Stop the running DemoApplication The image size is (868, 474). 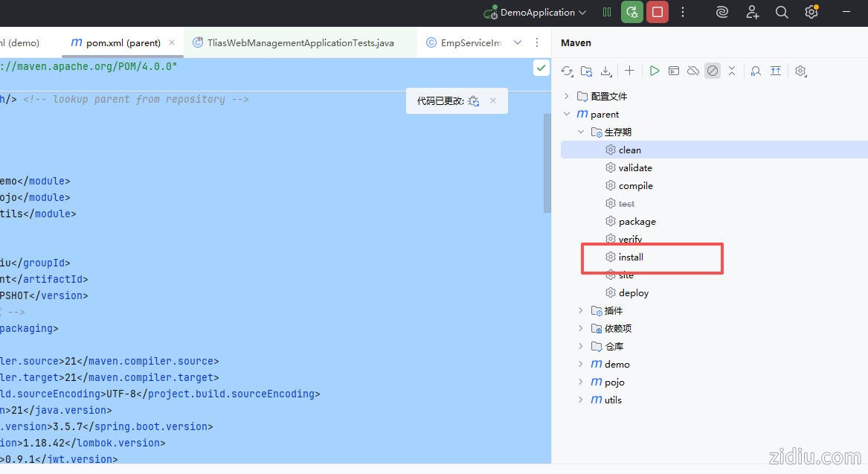point(657,12)
